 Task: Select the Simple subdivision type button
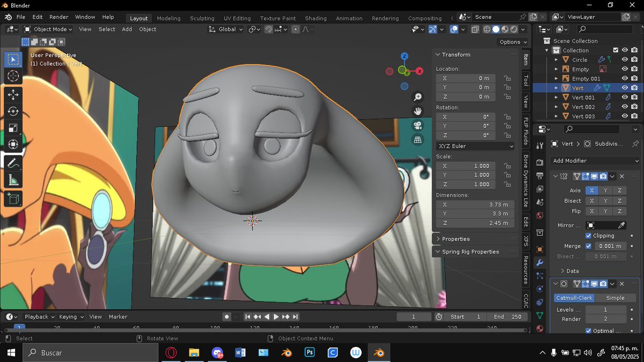(x=615, y=298)
